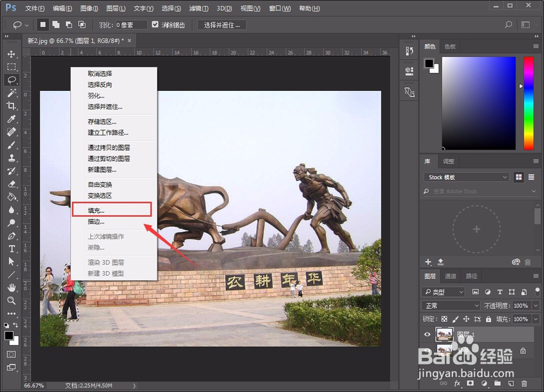Create a new layer icon

tap(511, 383)
